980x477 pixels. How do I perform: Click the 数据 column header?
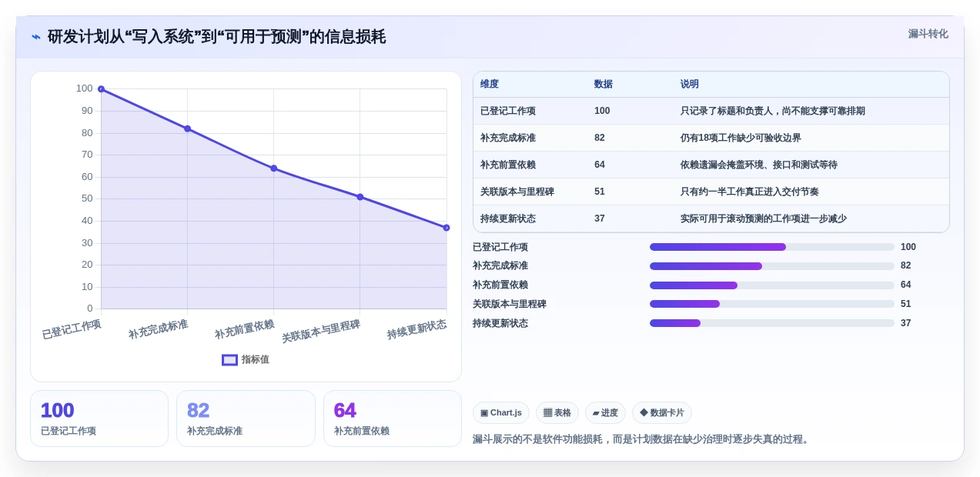coord(604,84)
